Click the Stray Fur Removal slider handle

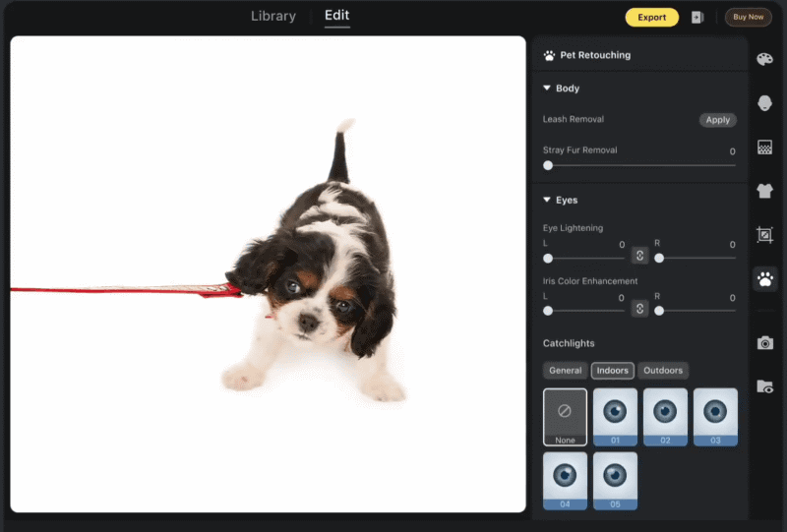pos(548,165)
